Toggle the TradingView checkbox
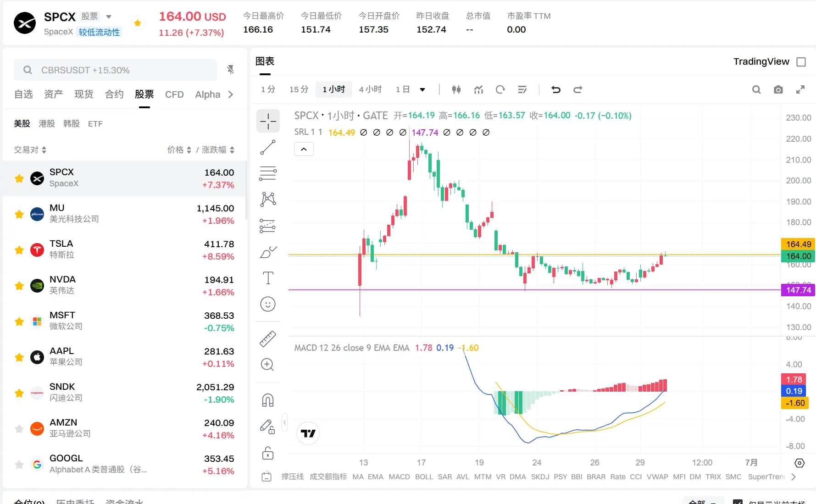This screenshot has height=504, width=816. [801, 62]
